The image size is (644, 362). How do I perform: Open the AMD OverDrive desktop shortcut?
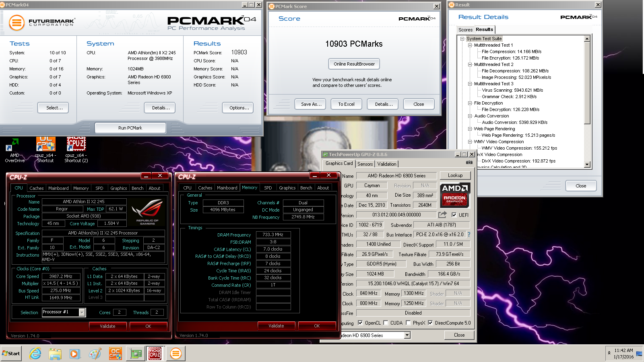pos(15,150)
